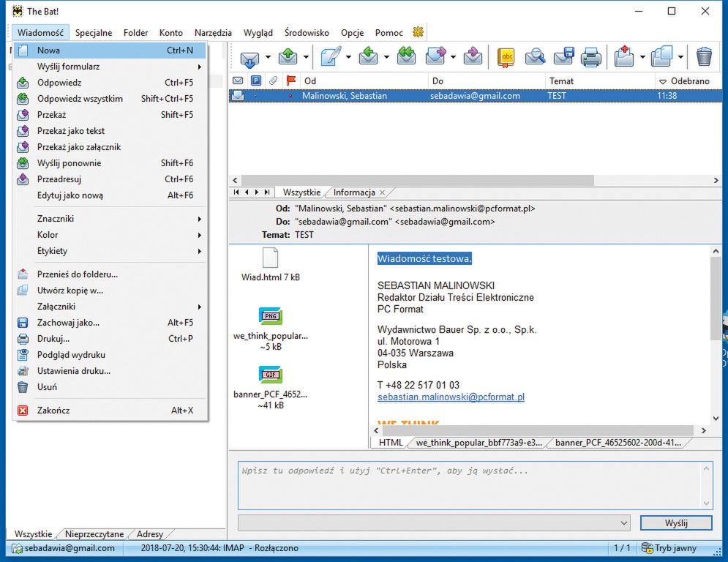The height and width of the screenshot is (562, 728).
Task: Click the printer icon in the toolbar
Action: 591,56
